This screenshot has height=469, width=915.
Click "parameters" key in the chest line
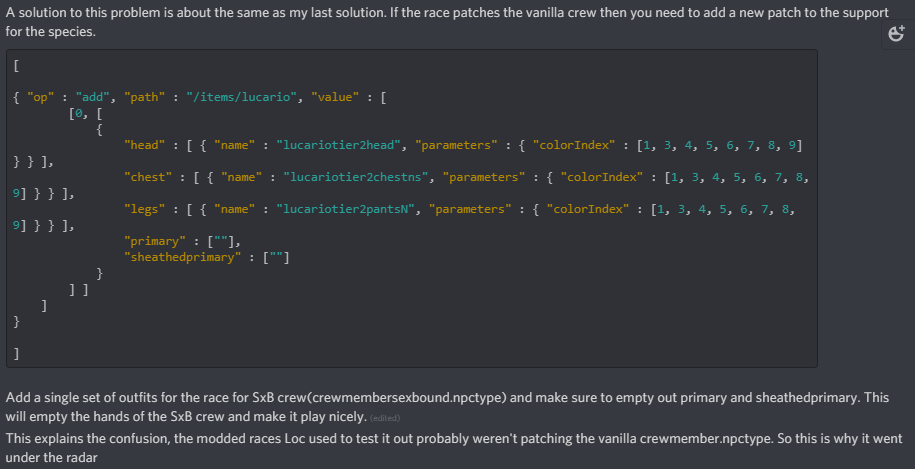click(x=484, y=177)
